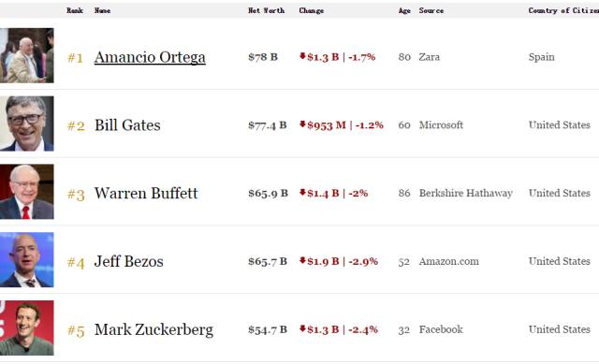The height and width of the screenshot is (364, 599).
Task: Sort by the Rank column header
Action: click(75, 10)
